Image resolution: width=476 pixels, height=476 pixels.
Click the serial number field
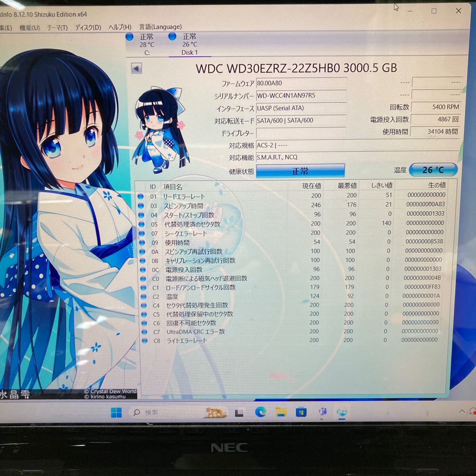tap(301, 96)
